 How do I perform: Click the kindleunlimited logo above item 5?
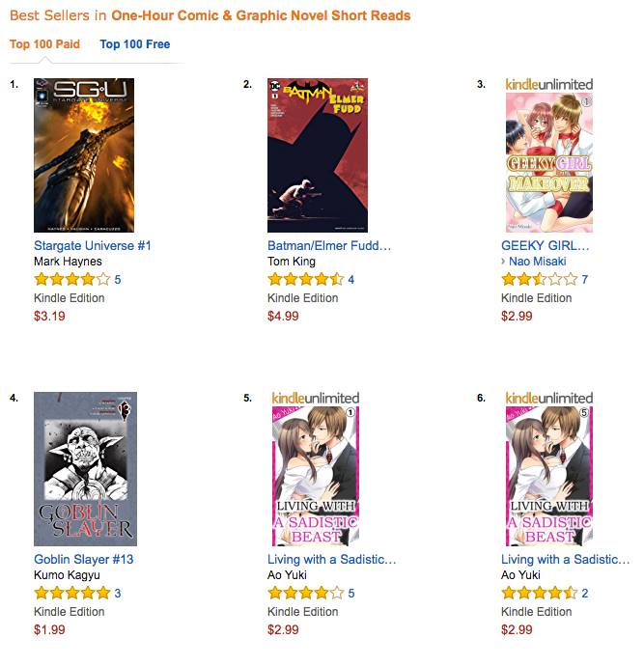315,398
